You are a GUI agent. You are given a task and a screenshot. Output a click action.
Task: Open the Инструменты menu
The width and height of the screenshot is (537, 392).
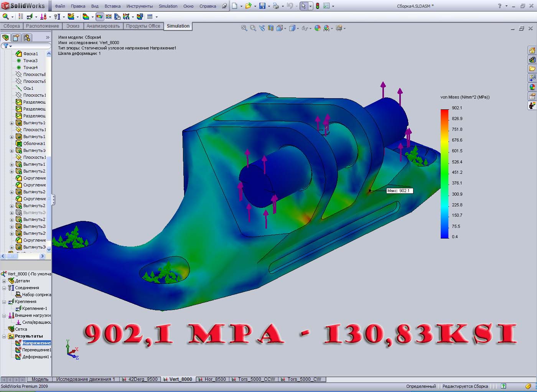140,6
